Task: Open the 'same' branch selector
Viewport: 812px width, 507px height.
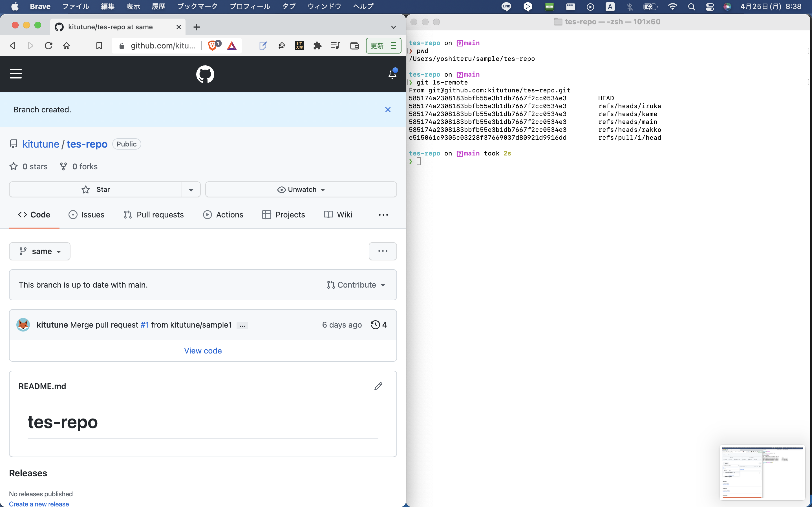Action: coord(39,251)
